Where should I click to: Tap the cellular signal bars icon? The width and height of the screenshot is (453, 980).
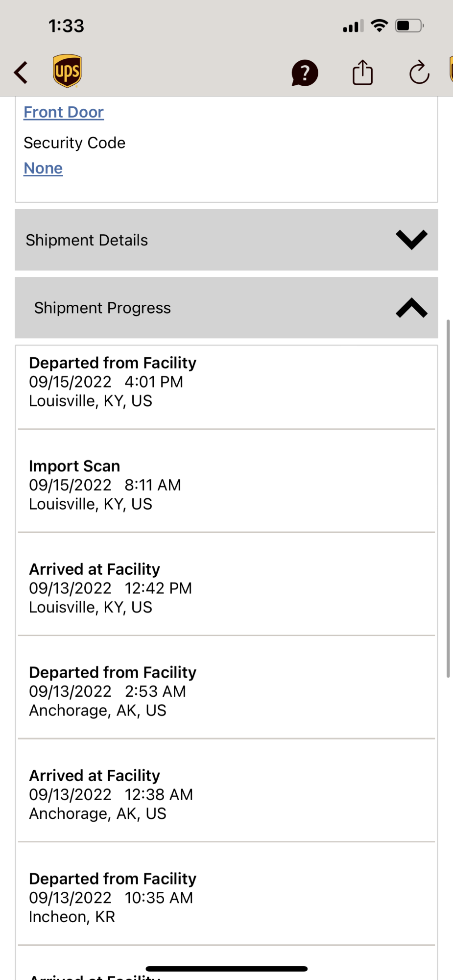[x=353, y=26]
